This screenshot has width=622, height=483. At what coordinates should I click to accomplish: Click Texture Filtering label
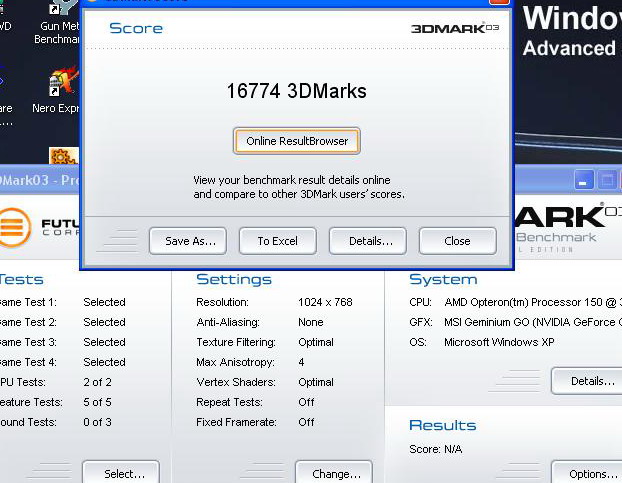(236, 342)
